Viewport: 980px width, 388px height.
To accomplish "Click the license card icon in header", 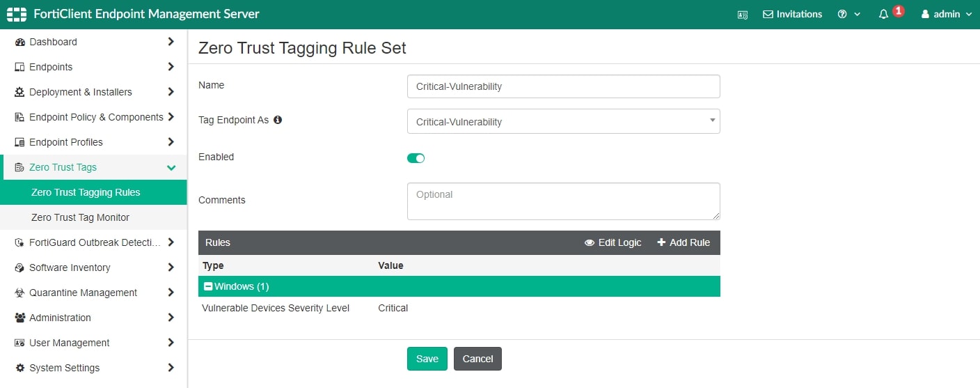I will pos(743,15).
